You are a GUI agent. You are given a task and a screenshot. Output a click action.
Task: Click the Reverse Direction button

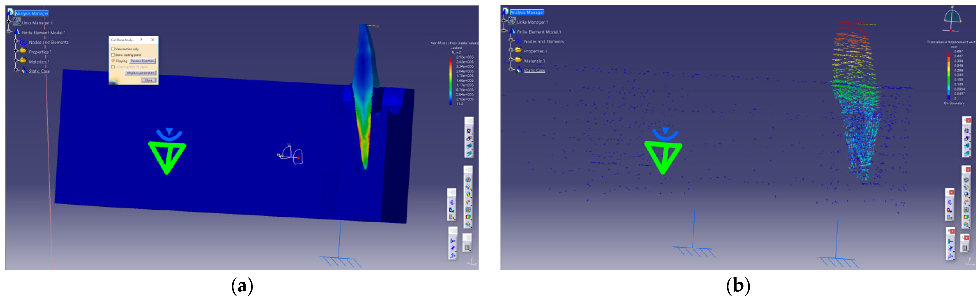click(x=142, y=61)
